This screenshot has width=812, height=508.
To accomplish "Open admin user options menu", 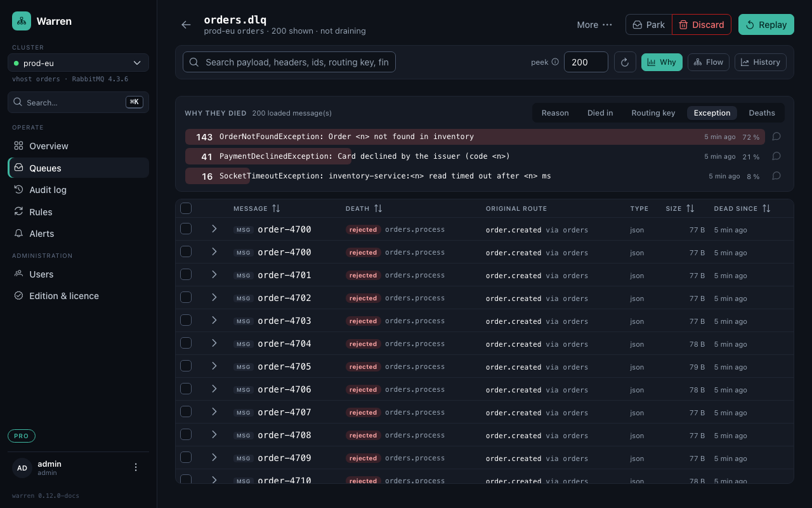I will 135,467.
